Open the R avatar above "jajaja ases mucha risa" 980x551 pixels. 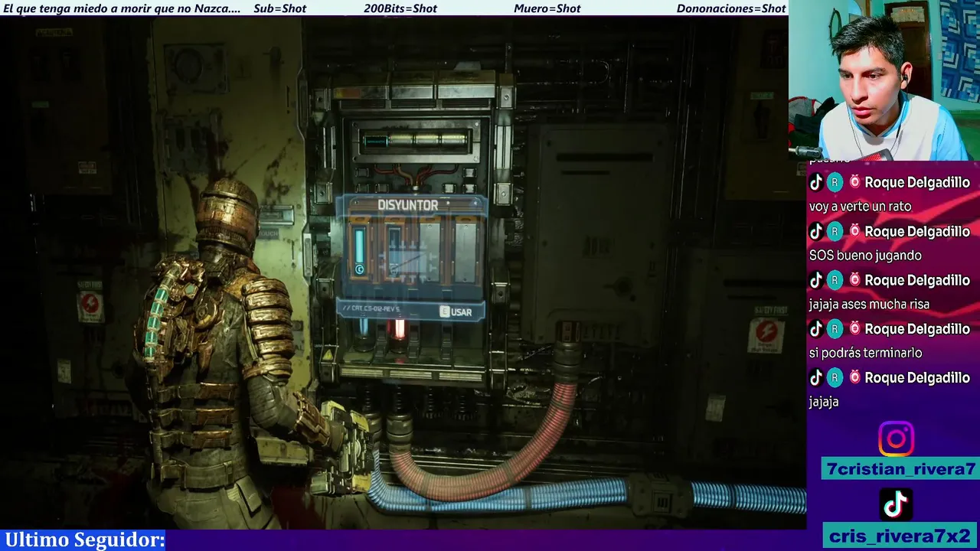835,280
